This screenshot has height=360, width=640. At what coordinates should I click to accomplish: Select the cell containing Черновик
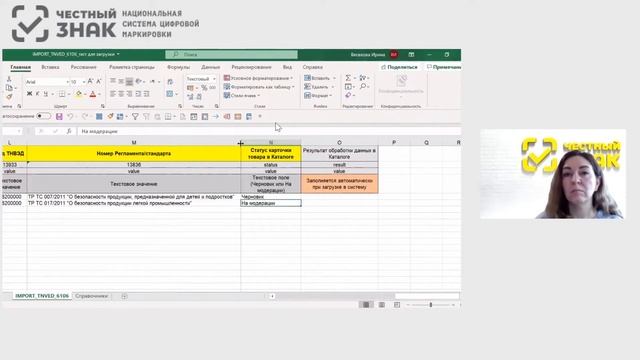coord(271,197)
